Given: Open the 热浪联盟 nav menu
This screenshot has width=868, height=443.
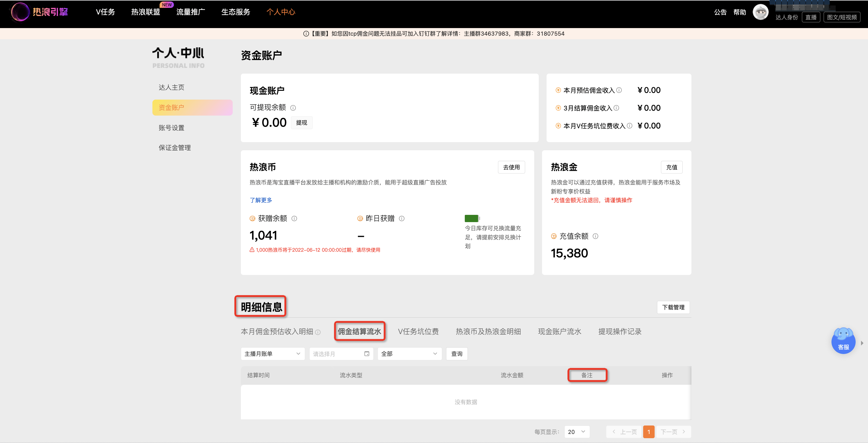Looking at the screenshot, I should tap(145, 12).
